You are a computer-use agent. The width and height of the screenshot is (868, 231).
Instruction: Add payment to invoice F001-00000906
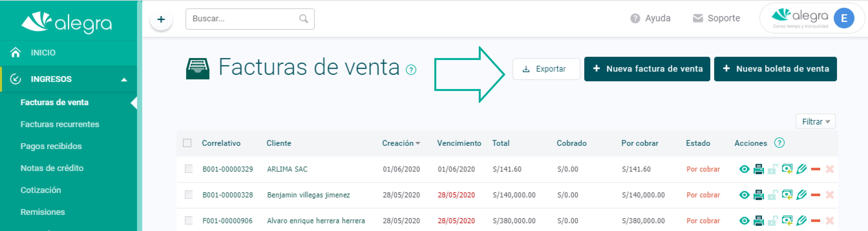(787, 221)
